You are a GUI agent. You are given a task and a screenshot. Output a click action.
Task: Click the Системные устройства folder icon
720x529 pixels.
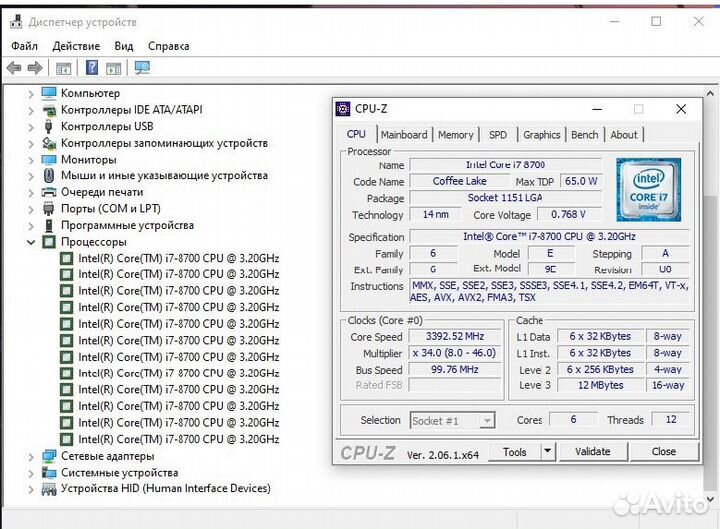pyautogui.click(x=49, y=473)
